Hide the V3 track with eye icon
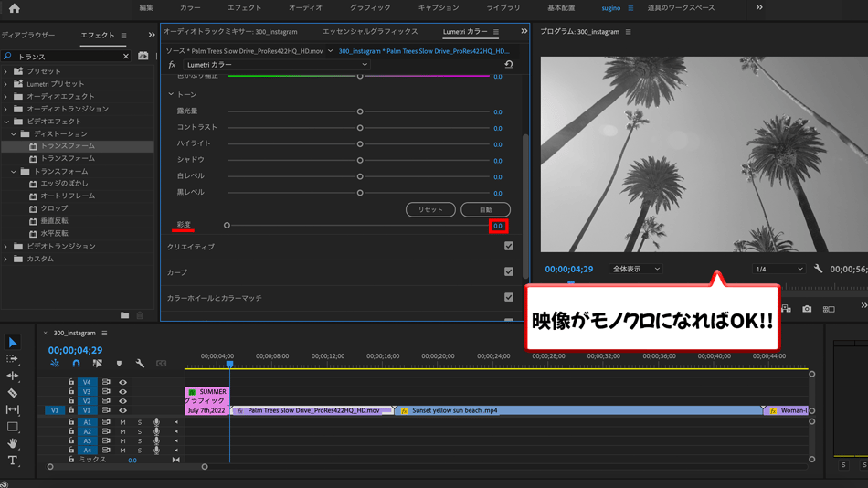The width and height of the screenshot is (868, 488). pos(122,392)
